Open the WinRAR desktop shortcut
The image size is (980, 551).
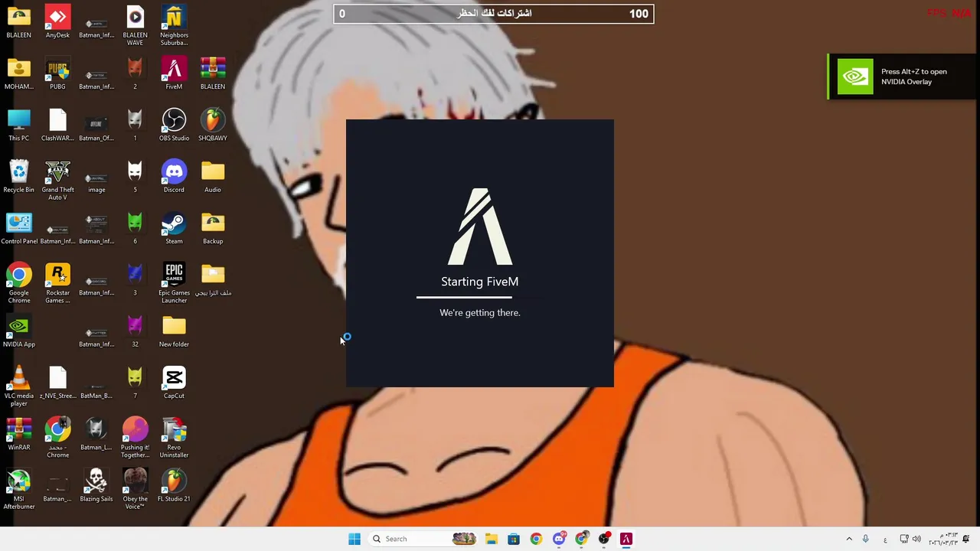(19, 434)
